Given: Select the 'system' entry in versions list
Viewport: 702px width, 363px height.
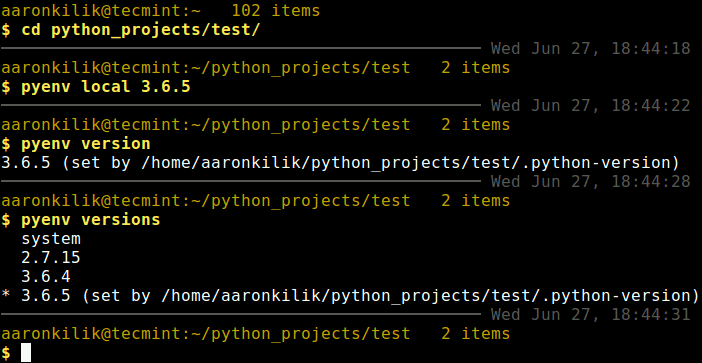Looking at the screenshot, I should [51, 239].
